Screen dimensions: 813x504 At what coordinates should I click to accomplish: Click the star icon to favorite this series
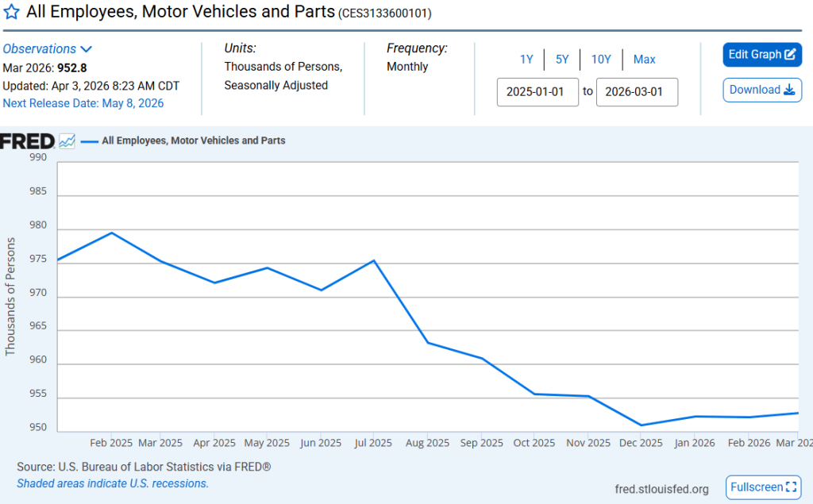pyautogui.click(x=12, y=12)
